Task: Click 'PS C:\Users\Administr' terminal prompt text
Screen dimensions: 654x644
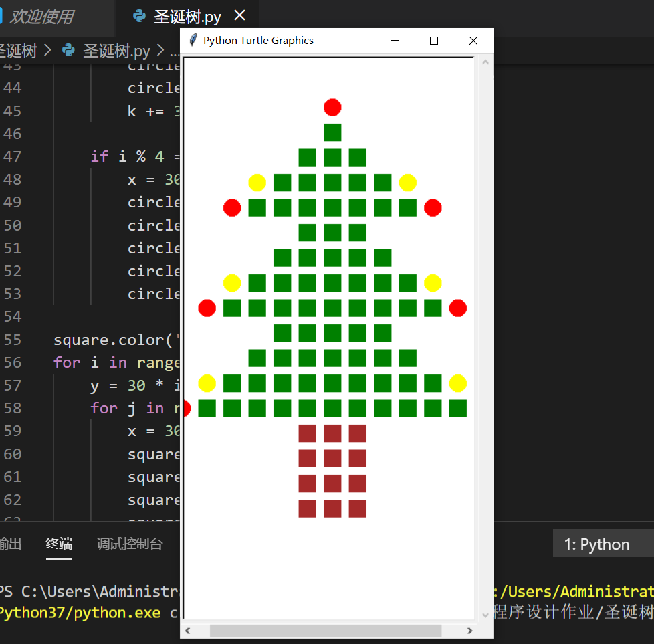Action: (89, 591)
